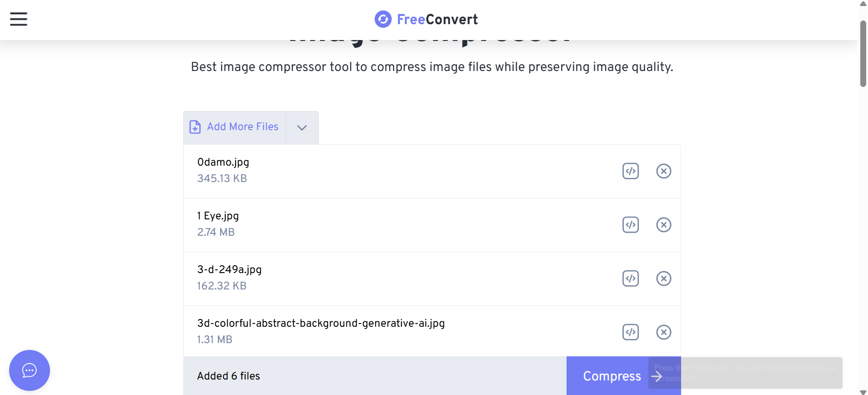The width and height of the screenshot is (868, 395).
Task: Add more files to compress
Action: 233,127
